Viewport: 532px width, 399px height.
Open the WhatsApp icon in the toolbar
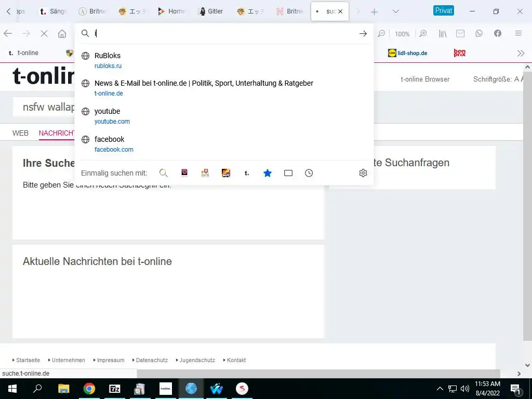tap(479, 33)
